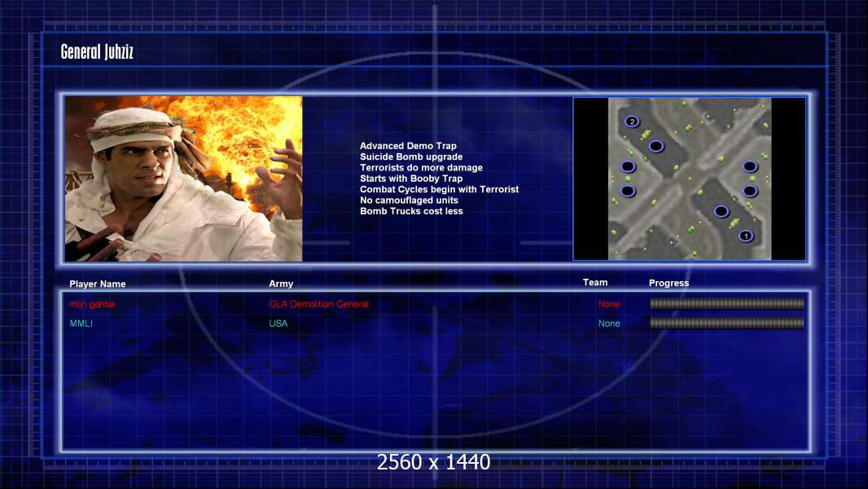Click the 'Suicide Bomb upgrade' line
868x489 pixels.
[411, 156]
